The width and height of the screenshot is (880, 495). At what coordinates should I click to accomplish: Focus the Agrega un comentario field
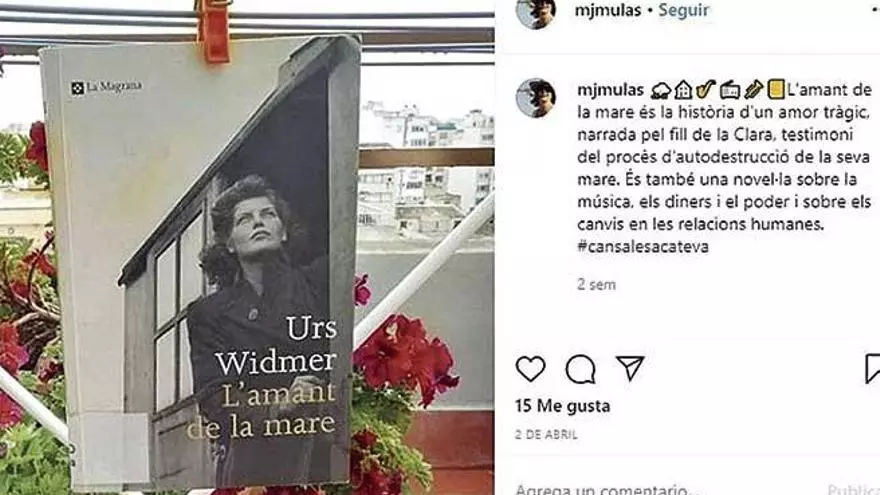602,489
